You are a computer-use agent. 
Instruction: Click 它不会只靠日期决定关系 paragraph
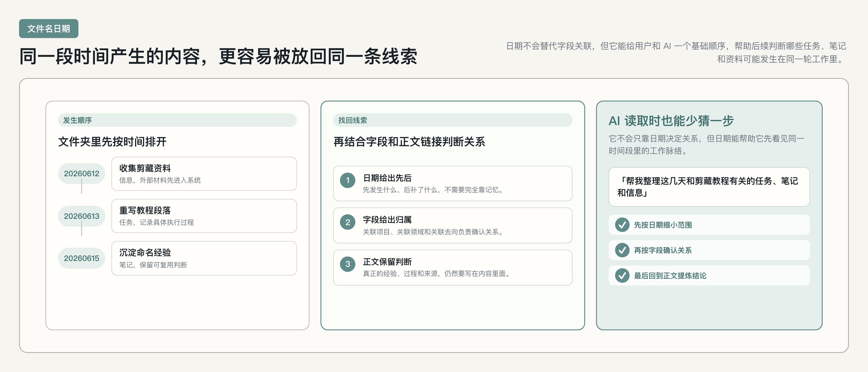pyautogui.click(x=706, y=145)
